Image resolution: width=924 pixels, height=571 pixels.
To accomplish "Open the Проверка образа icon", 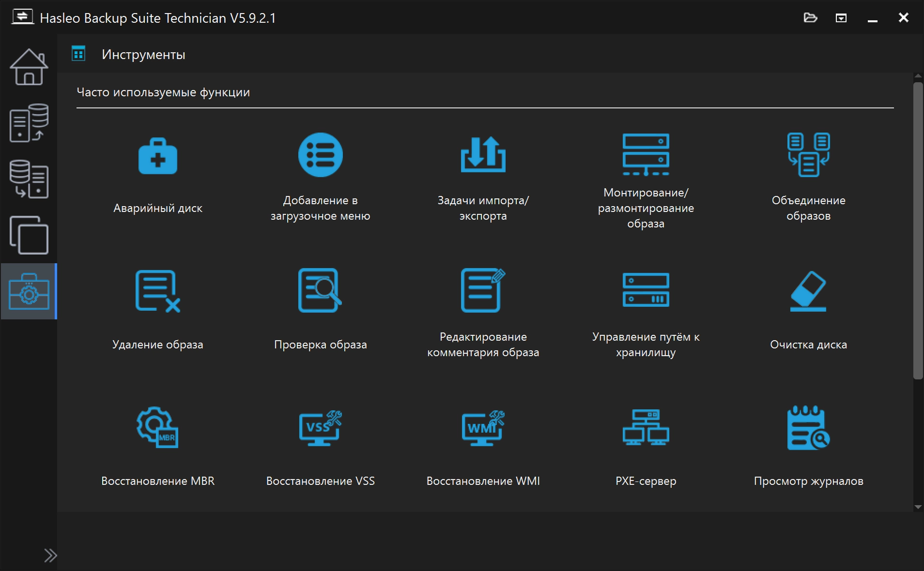I will point(320,290).
